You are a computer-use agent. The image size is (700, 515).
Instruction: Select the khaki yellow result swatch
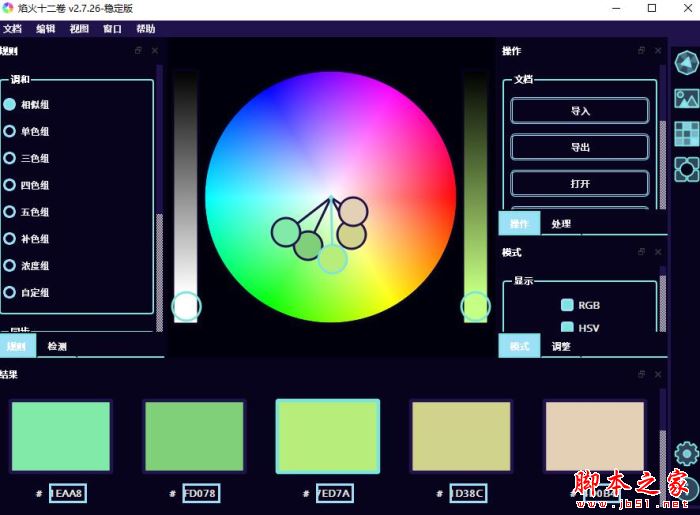pos(461,436)
